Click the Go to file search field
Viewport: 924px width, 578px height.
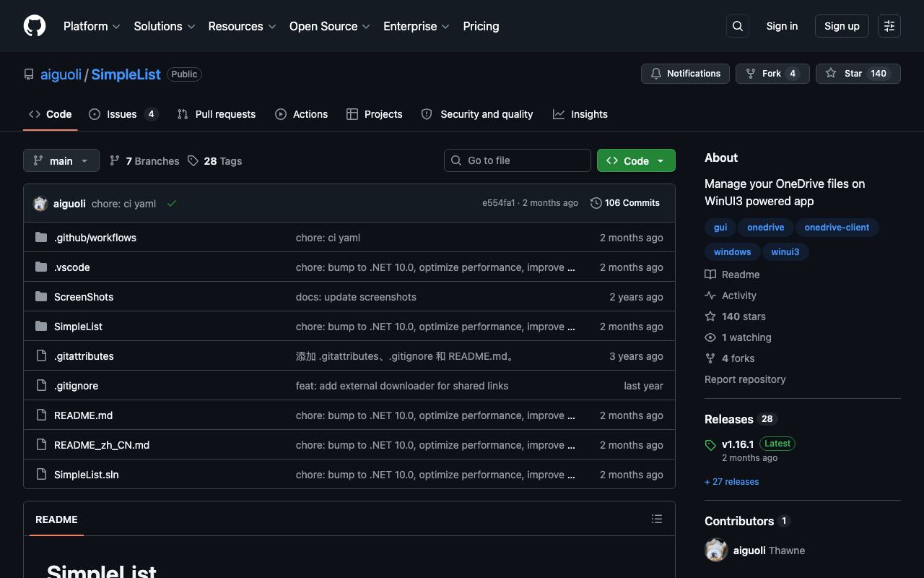click(518, 160)
